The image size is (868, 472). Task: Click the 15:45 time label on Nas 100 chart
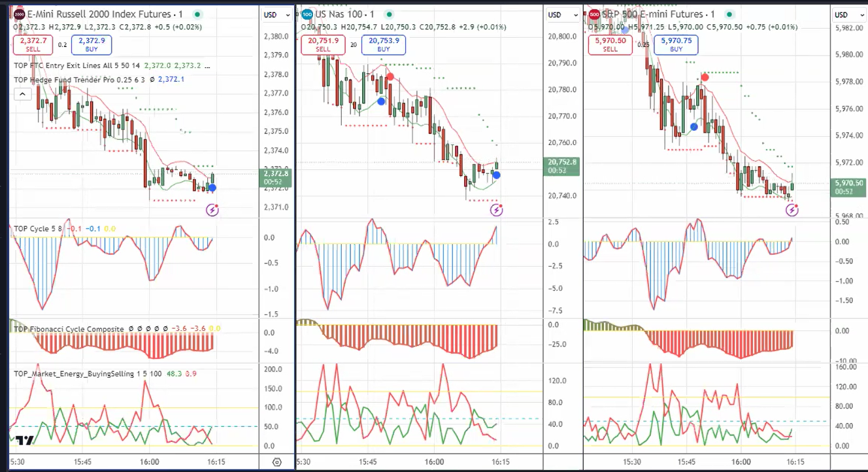coord(368,462)
